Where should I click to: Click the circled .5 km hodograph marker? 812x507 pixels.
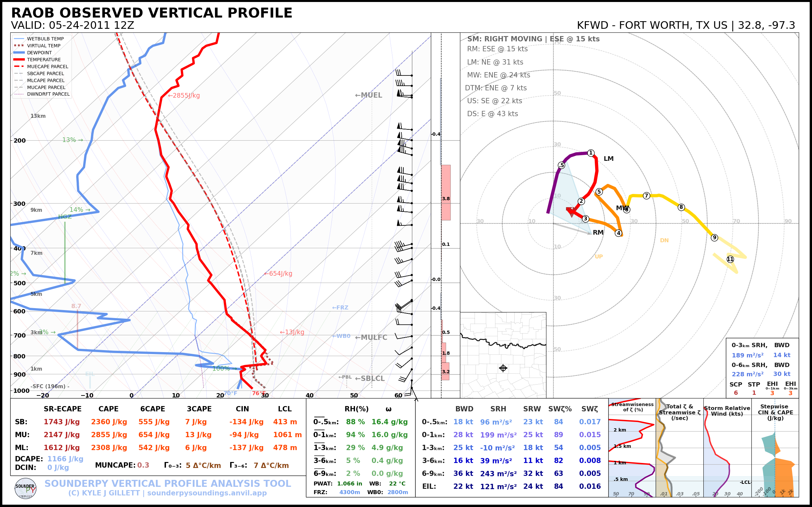(x=562, y=165)
